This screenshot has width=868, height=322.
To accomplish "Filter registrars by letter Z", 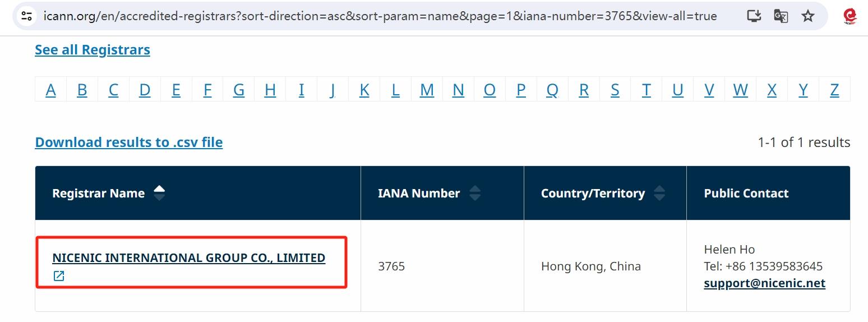I will coord(834,90).
